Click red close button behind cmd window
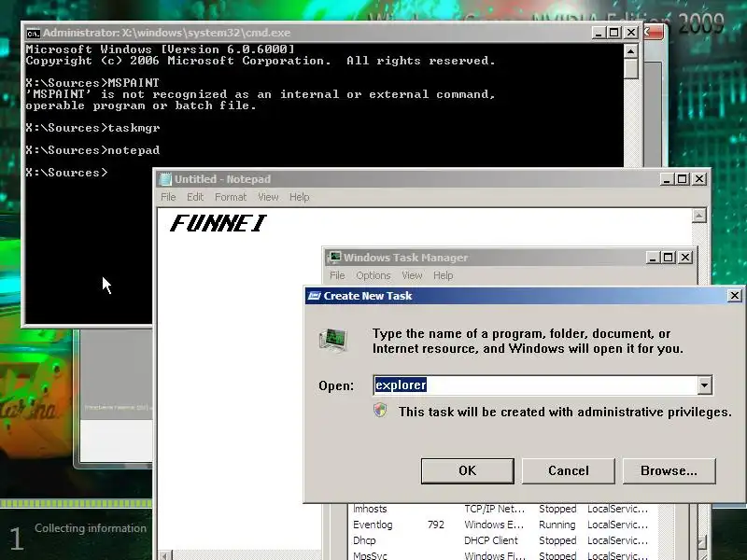747x560 pixels. (654, 33)
